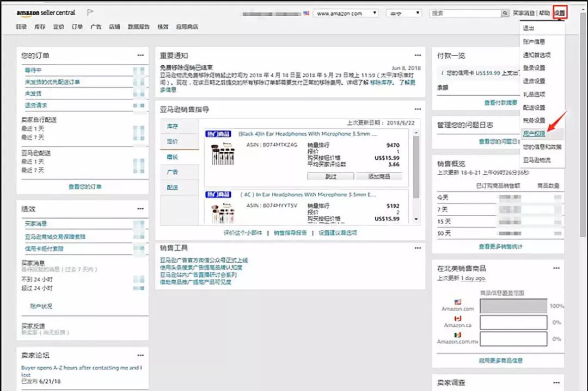Click 添加商品 button for the Black headphones
The width and height of the screenshot is (588, 391).
click(379, 176)
